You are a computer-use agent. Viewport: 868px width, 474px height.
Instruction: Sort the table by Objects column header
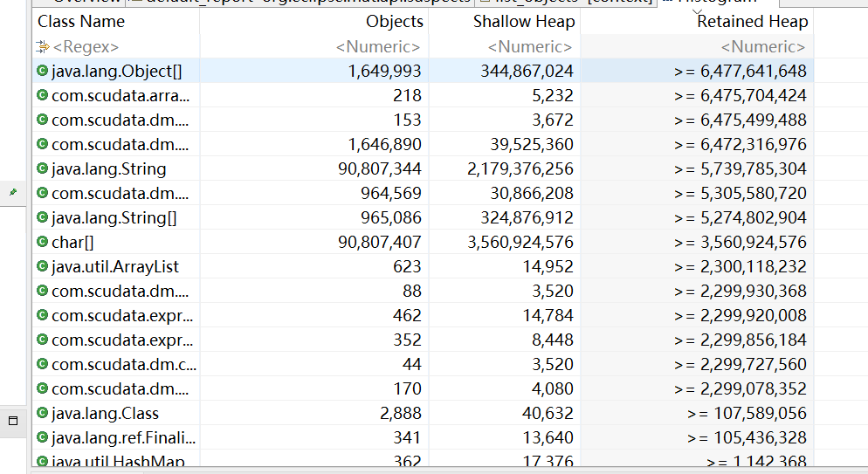tap(394, 22)
